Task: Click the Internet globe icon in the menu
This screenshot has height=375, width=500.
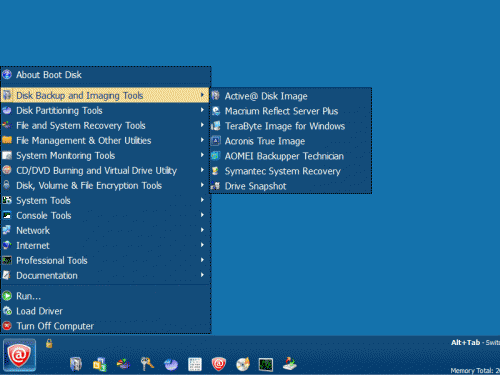Action: pos(7,245)
